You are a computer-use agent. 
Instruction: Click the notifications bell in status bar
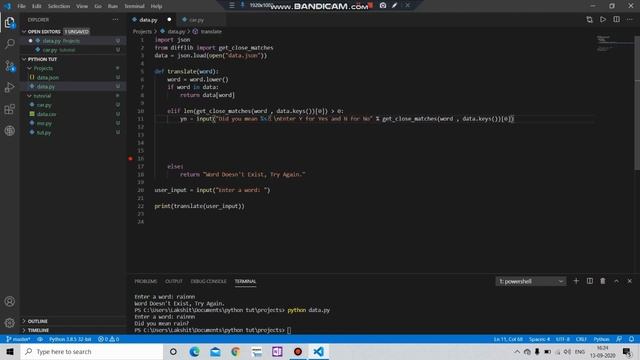coord(631,339)
